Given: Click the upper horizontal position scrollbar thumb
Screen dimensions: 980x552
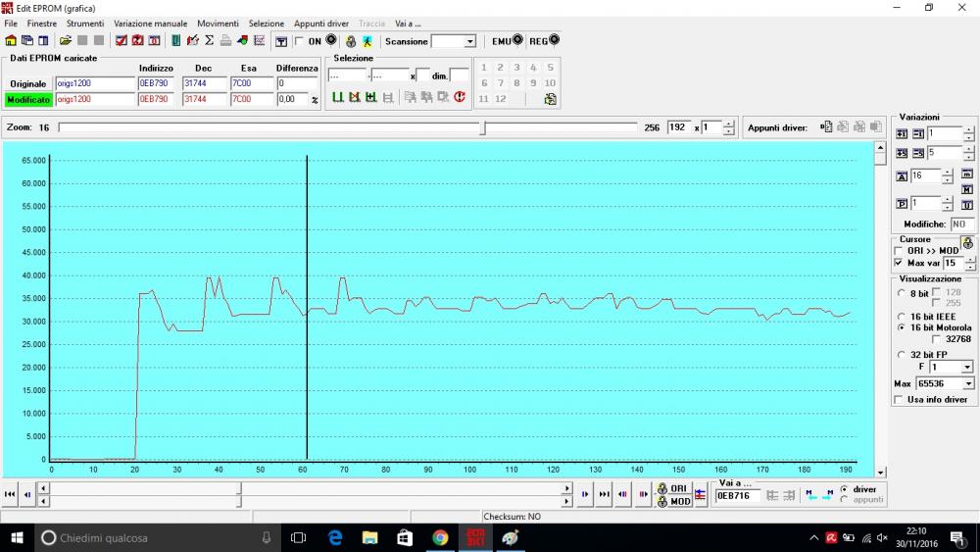Looking at the screenshot, I should click(239, 488).
